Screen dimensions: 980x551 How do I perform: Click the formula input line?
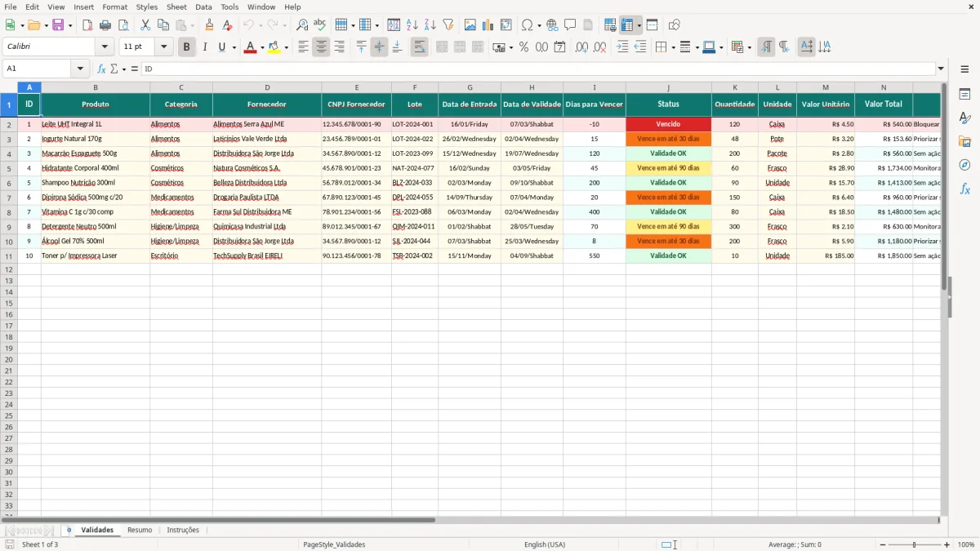pos(537,69)
